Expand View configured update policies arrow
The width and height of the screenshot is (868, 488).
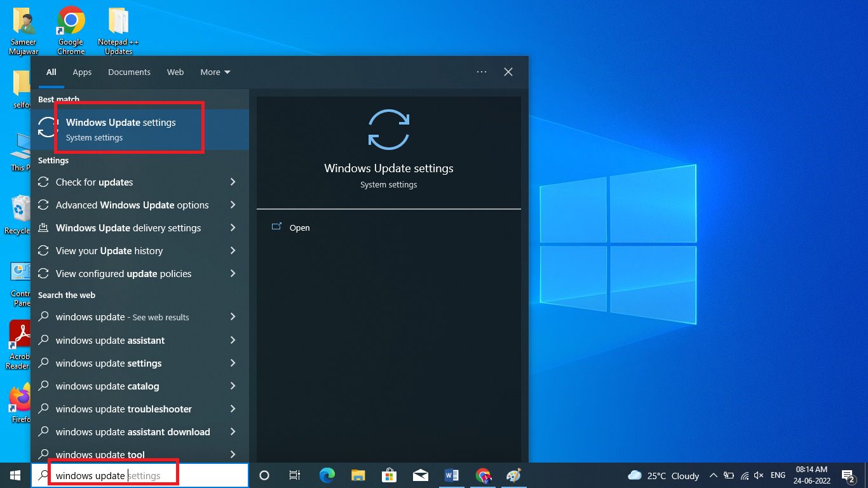233,274
